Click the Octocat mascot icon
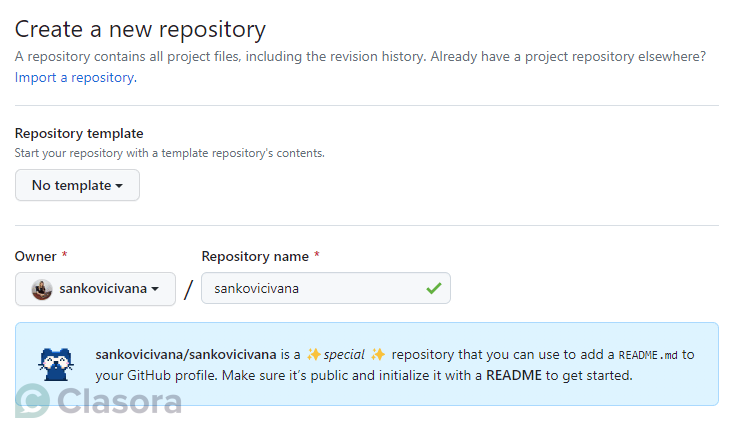The height and width of the screenshot is (428, 735). tap(55, 364)
